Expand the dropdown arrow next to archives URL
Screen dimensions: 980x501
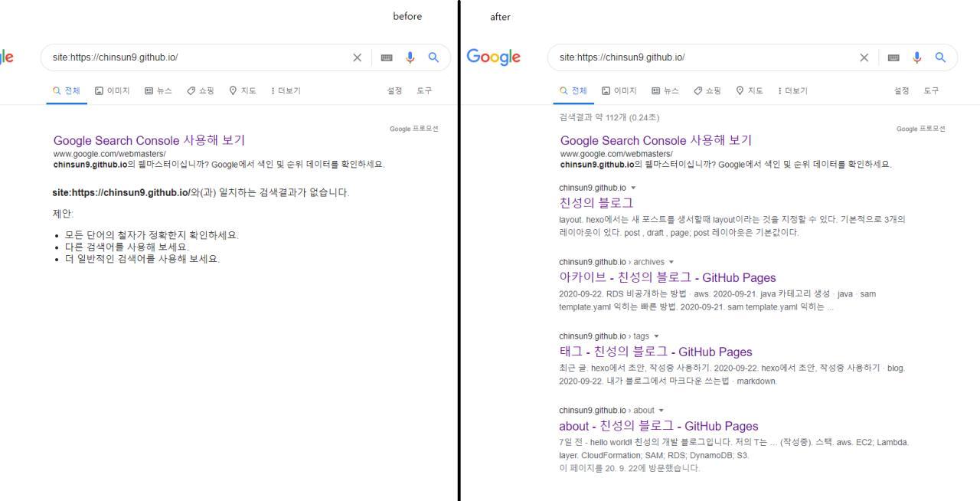click(671, 263)
